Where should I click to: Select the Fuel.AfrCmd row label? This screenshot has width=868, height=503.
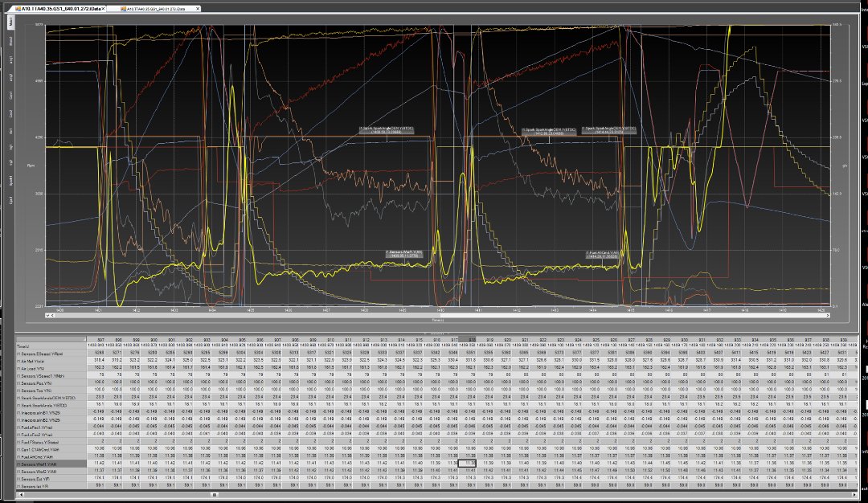point(51,457)
